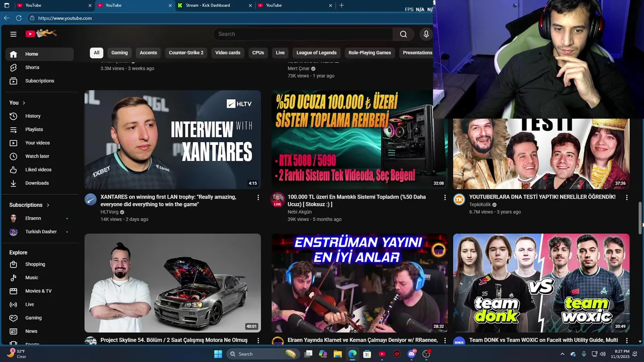The height and width of the screenshot is (362, 644).
Task: Open options for Team DONK vs WOXIC video
Action: 626,340
